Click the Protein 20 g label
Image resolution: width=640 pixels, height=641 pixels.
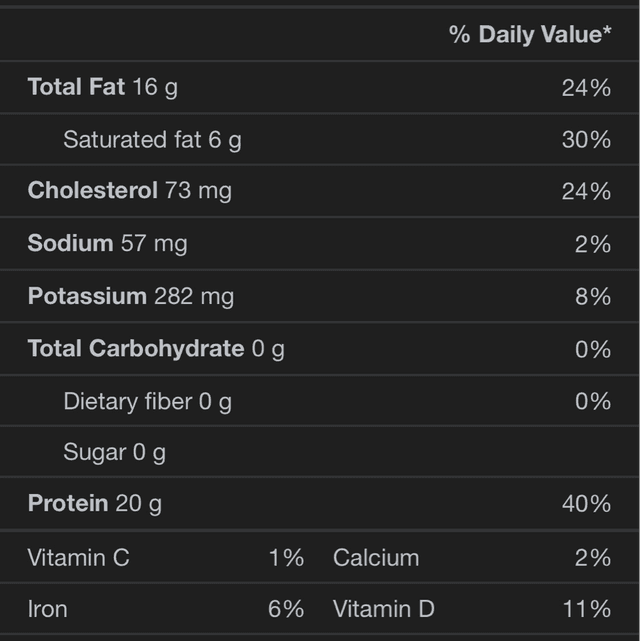pyautogui.click(x=94, y=504)
